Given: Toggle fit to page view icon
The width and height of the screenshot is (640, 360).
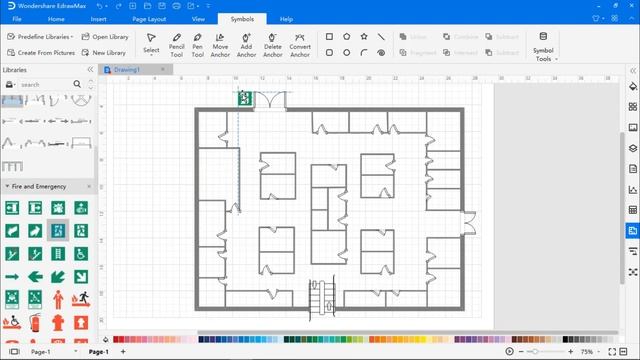Looking at the screenshot, I should (x=612, y=351).
